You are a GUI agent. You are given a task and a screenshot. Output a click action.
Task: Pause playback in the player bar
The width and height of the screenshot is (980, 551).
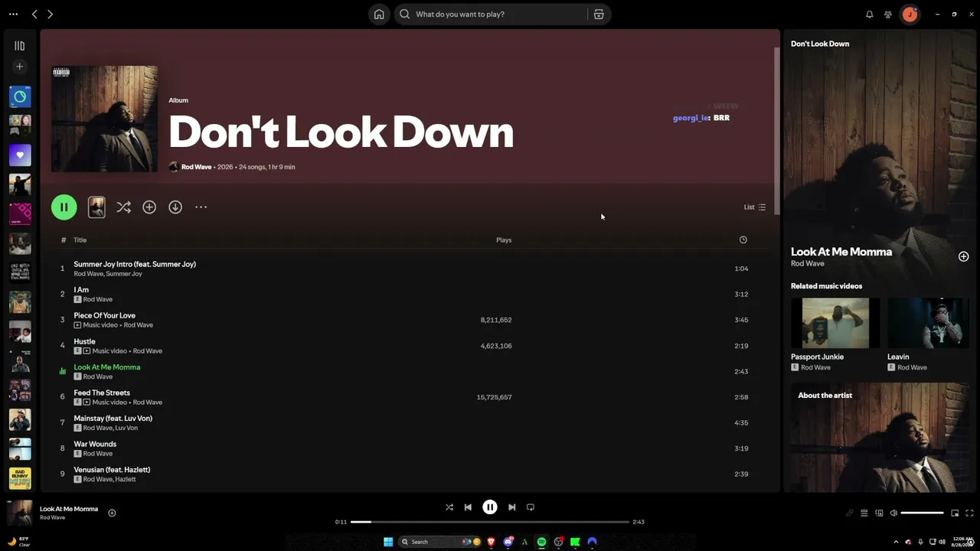[490, 507]
